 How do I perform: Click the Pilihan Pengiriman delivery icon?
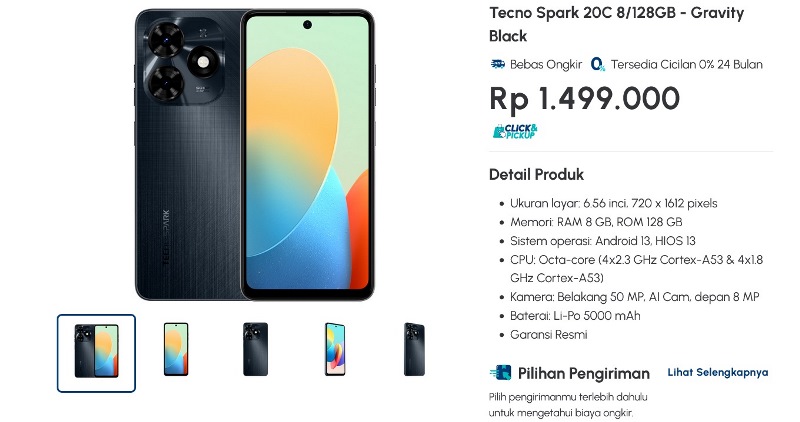coord(501,373)
